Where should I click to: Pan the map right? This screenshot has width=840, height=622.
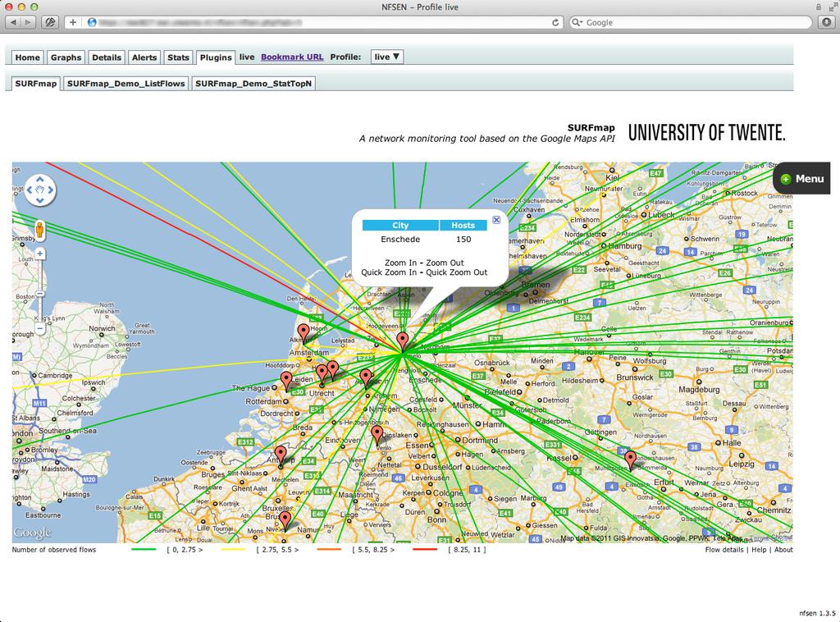click(51, 190)
